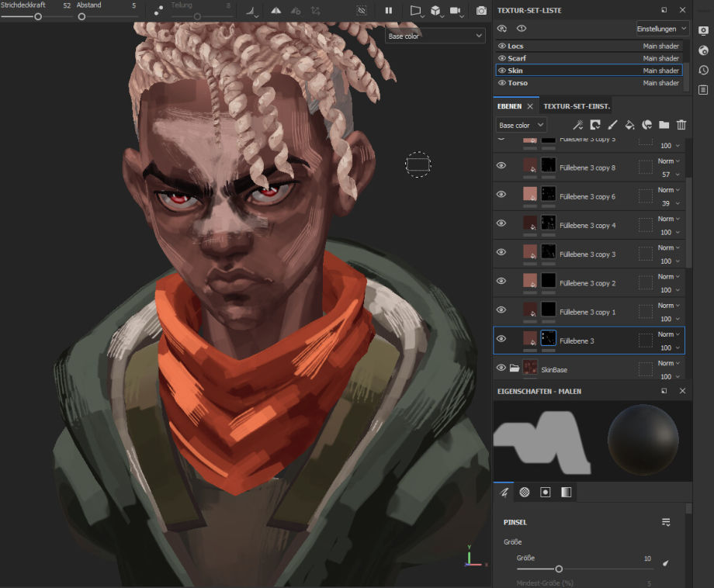The height and width of the screenshot is (588, 714).
Task: Hide the Locs texture set
Action: pos(501,46)
